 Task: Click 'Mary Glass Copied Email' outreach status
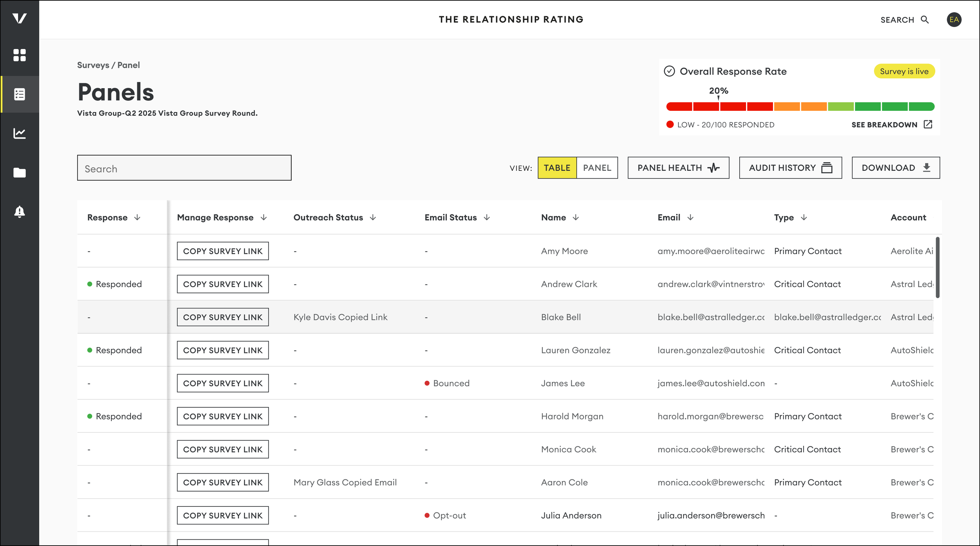tap(345, 483)
